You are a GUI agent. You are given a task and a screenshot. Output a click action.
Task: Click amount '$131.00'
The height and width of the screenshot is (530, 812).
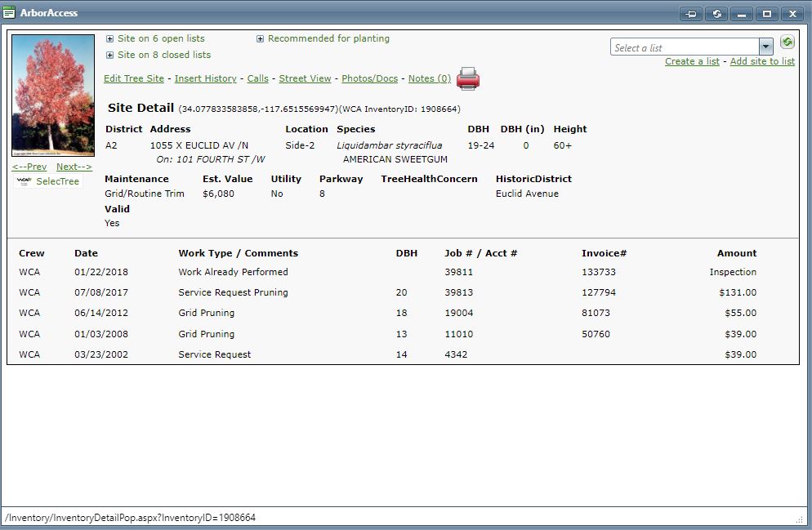[x=738, y=292]
